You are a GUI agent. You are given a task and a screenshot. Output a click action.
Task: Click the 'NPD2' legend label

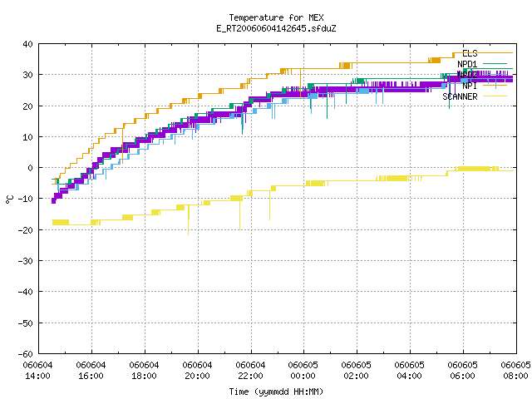(x=467, y=75)
